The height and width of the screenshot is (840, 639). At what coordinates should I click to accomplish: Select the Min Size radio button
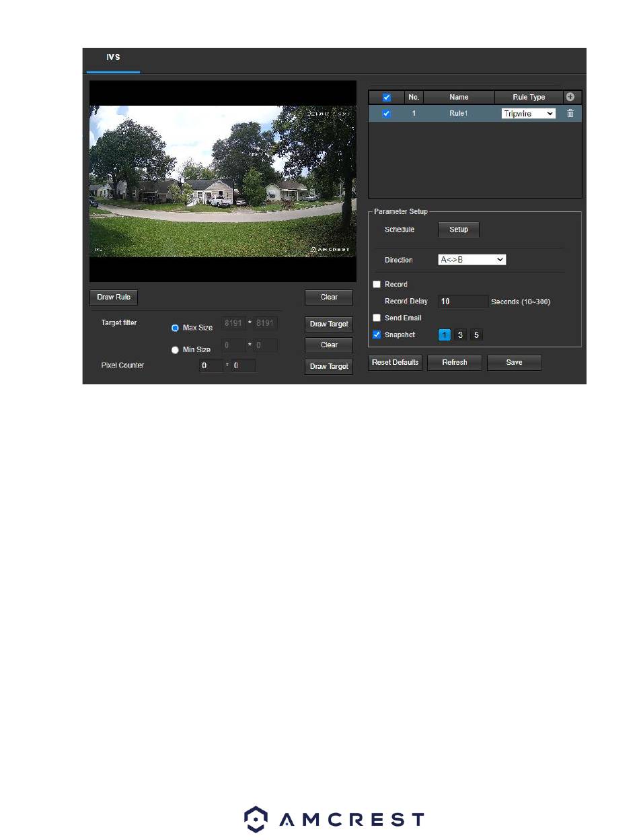(175, 350)
